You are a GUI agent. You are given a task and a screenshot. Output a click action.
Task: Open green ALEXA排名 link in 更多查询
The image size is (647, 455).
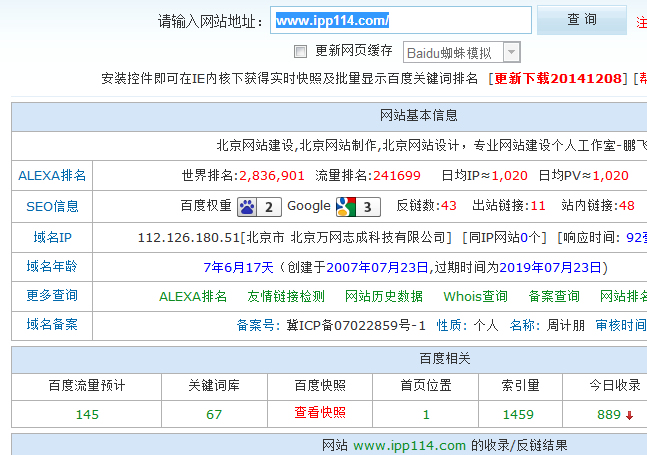pyautogui.click(x=193, y=296)
